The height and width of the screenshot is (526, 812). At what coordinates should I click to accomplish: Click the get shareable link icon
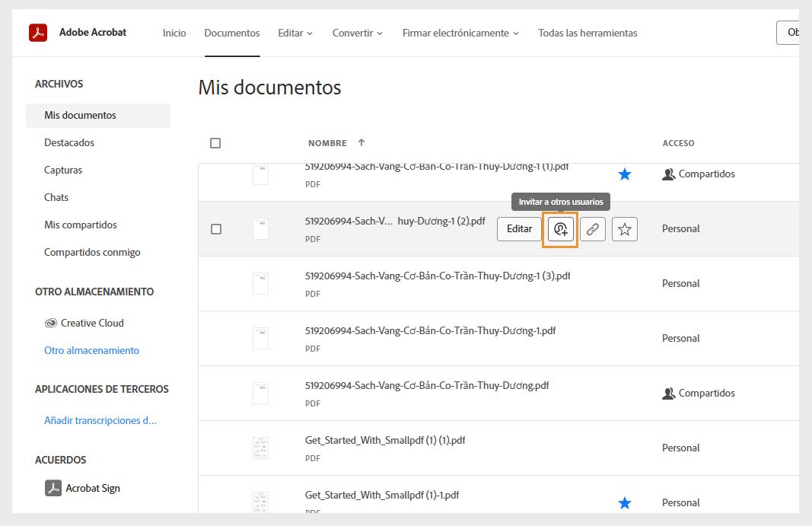click(593, 228)
